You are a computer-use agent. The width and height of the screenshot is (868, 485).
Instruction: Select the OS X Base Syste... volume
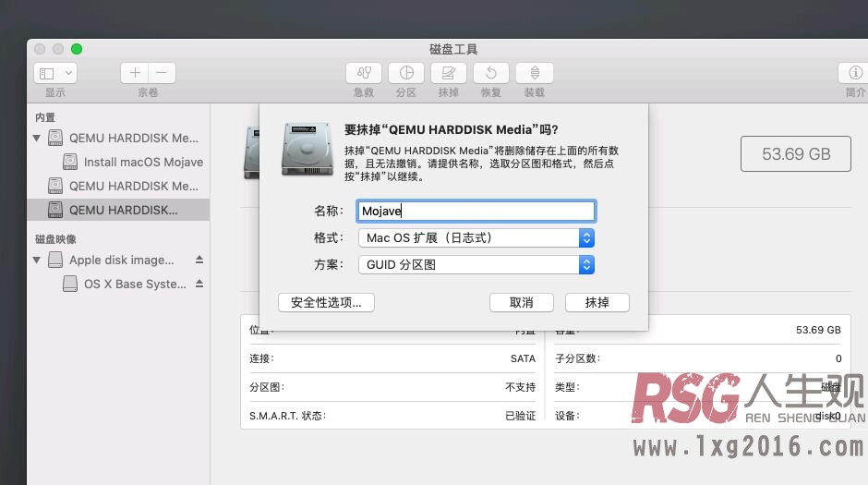[125, 284]
